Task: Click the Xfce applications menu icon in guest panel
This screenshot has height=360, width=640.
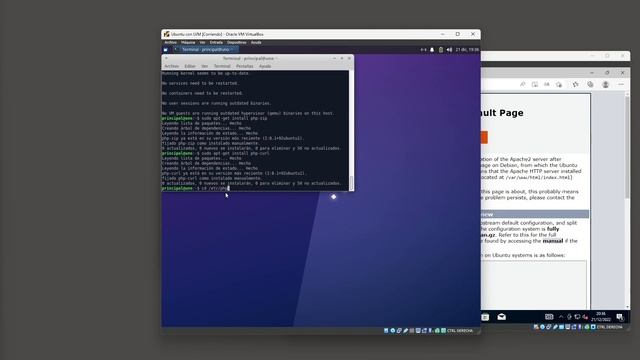Action: click(x=166, y=50)
